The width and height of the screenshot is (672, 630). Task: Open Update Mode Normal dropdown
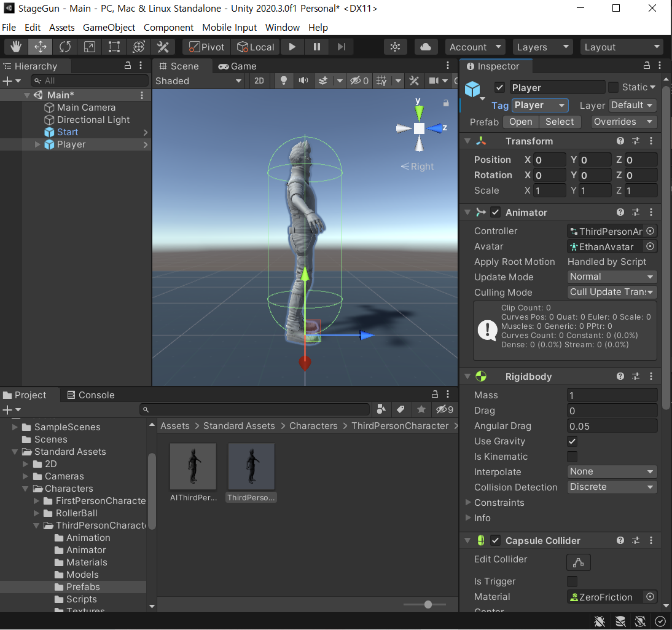[x=612, y=277]
